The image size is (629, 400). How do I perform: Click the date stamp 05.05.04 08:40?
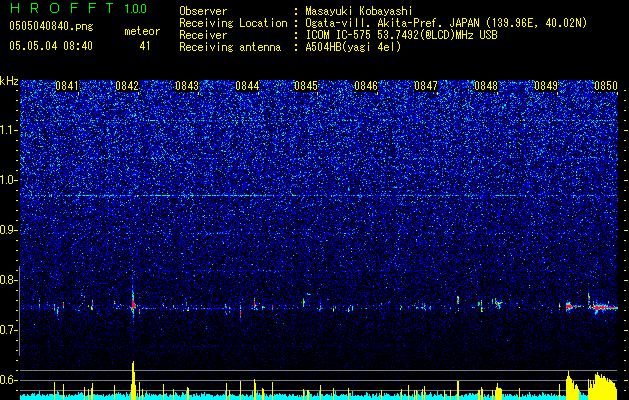51,46
